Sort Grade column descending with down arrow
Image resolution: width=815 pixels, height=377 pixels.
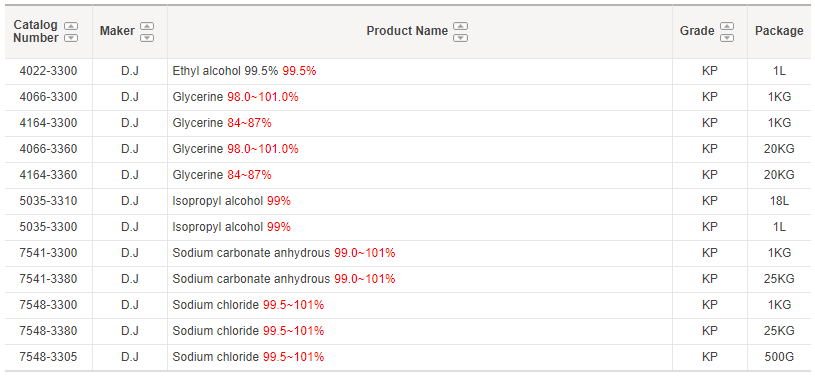[x=727, y=37]
